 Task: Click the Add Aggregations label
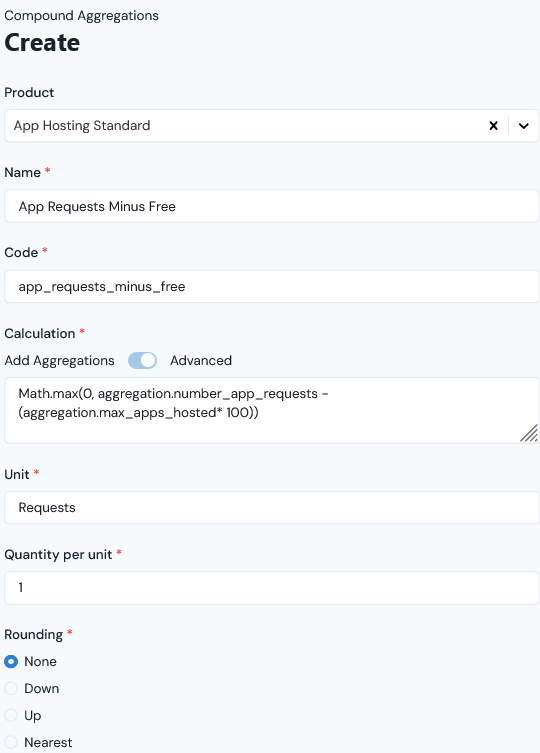point(60,361)
